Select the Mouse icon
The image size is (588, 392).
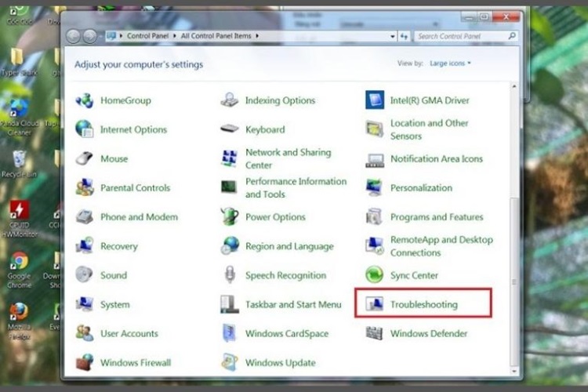85,158
